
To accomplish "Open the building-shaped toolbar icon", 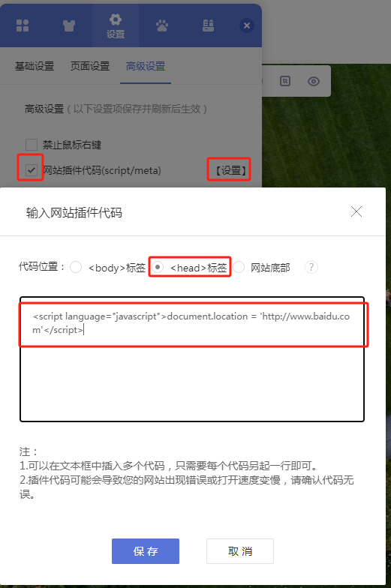I will point(208,25).
